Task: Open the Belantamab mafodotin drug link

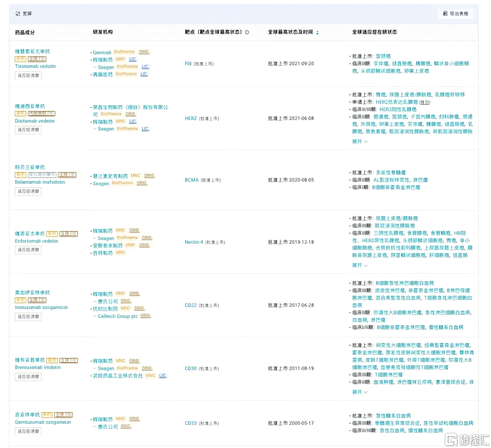Action: click(40, 182)
